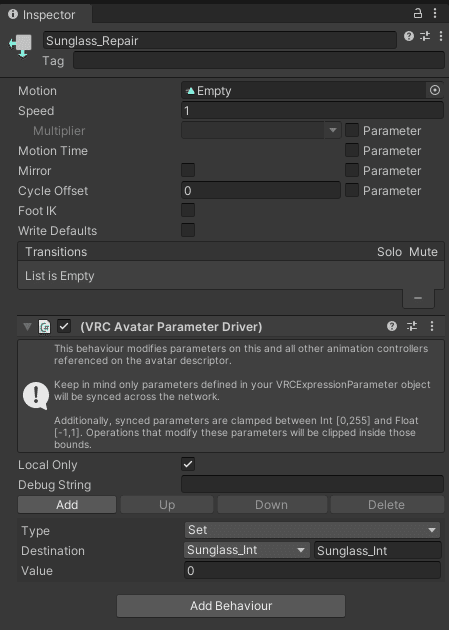Open the Type dropdown showing Set
The width and height of the screenshot is (449, 630).
coord(312,530)
